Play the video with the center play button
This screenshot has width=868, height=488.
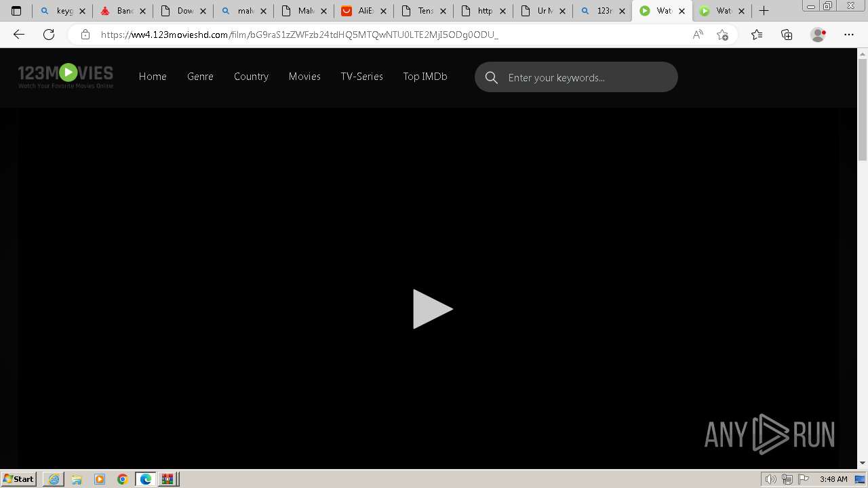tap(433, 309)
